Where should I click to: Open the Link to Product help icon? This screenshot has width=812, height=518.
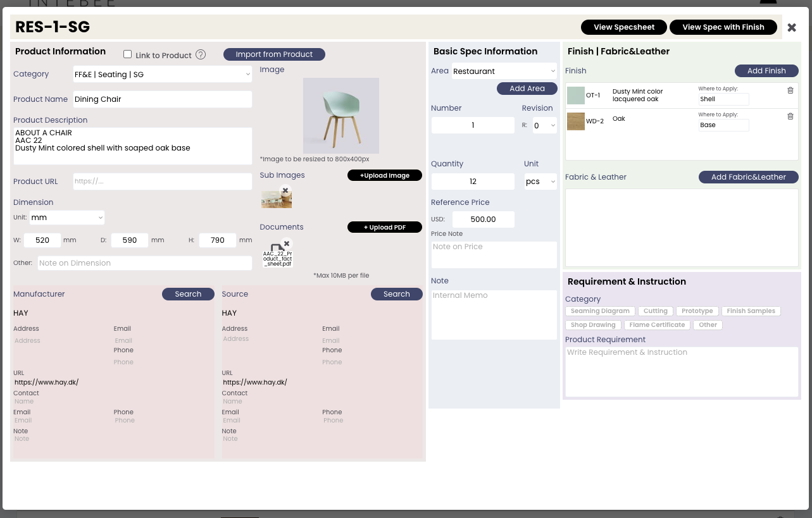201,54
